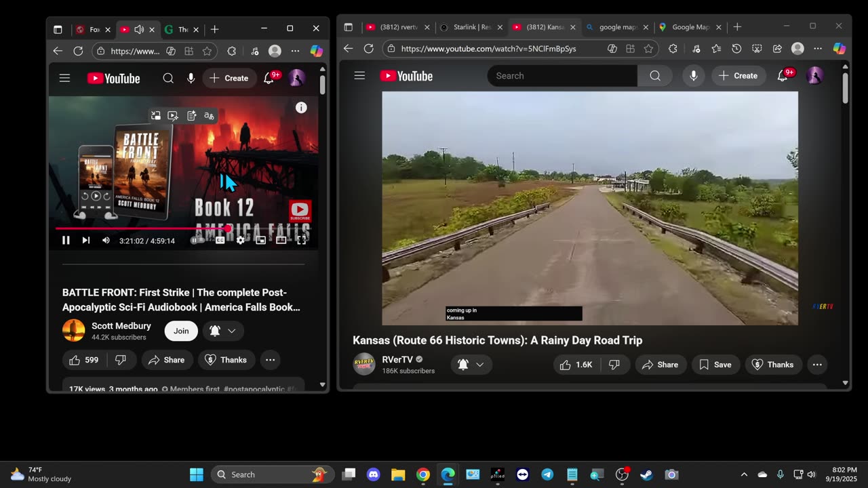This screenshot has height=488, width=868.
Task: Click YouTube search icon in left window
Action: pyautogui.click(x=168, y=78)
